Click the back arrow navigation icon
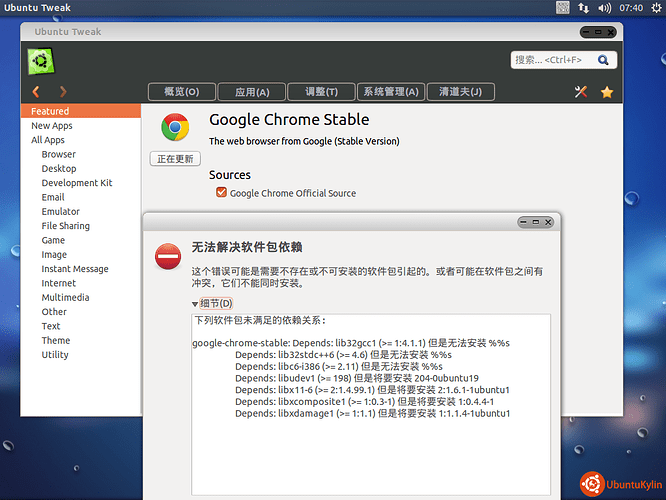 36,91
